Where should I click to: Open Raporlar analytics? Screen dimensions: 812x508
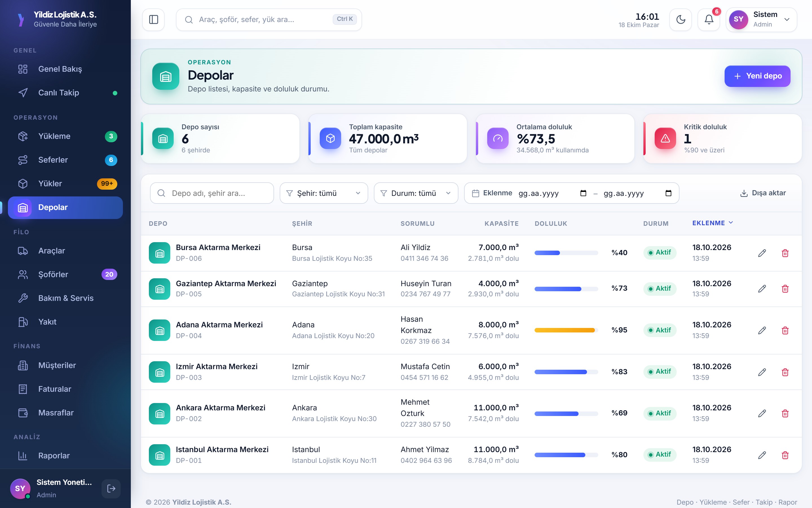pos(65,456)
